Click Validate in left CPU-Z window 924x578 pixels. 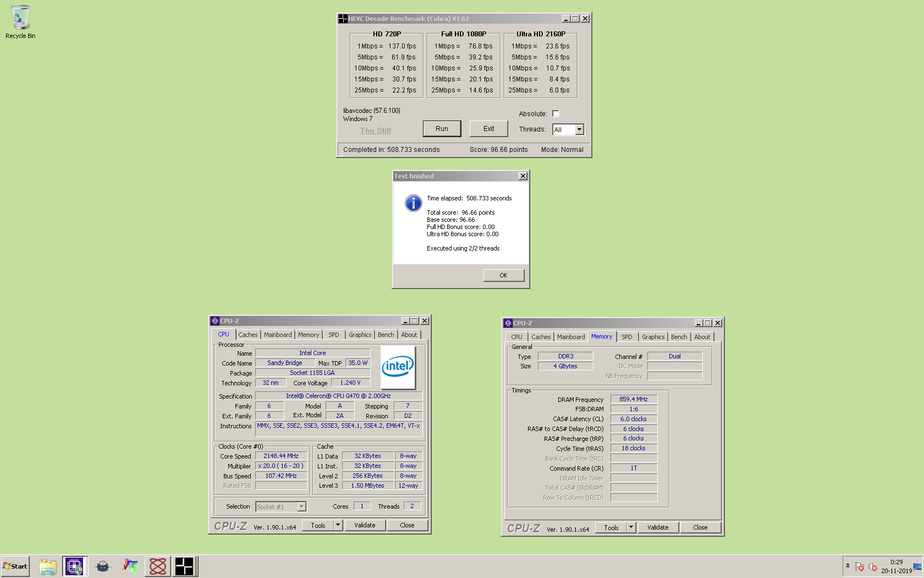click(365, 525)
